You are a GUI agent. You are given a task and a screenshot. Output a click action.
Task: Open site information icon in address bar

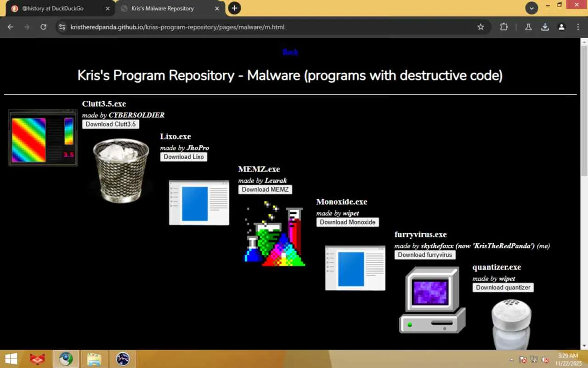62,27
